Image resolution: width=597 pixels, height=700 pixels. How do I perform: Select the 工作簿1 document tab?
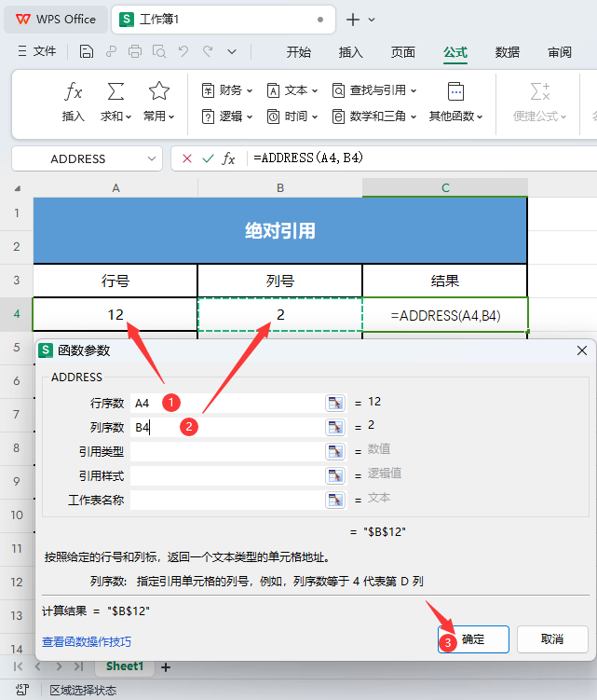coord(224,20)
